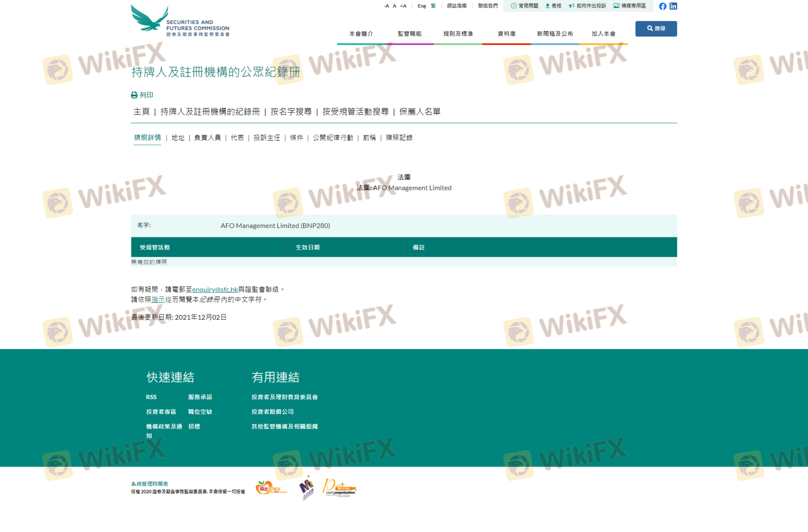Image resolution: width=808 pixels, height=532 pixels.
Task: Open the Facebook page icon
Action: coord(662,6)
